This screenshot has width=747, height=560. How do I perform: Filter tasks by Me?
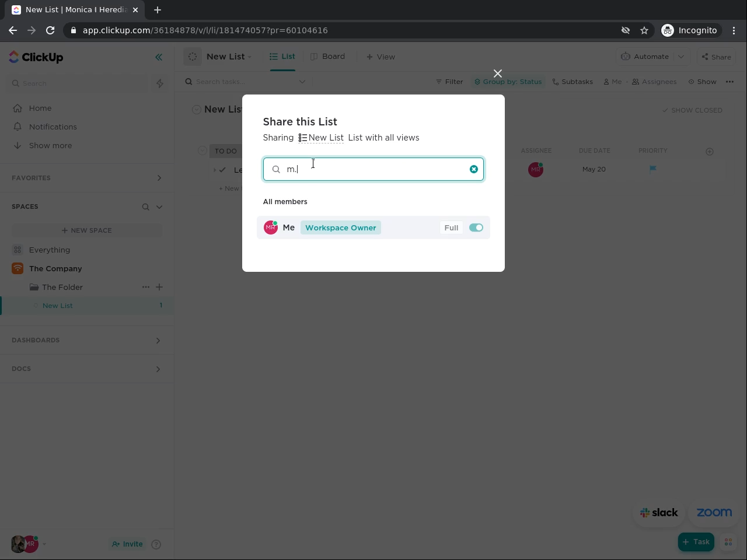tap(613, 82)
